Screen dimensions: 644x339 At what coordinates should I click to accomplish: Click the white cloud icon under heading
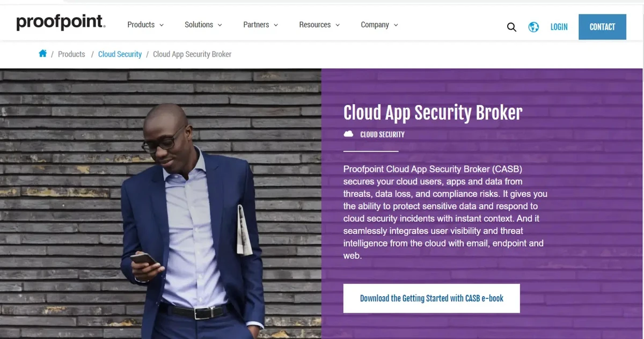point(349,134)
